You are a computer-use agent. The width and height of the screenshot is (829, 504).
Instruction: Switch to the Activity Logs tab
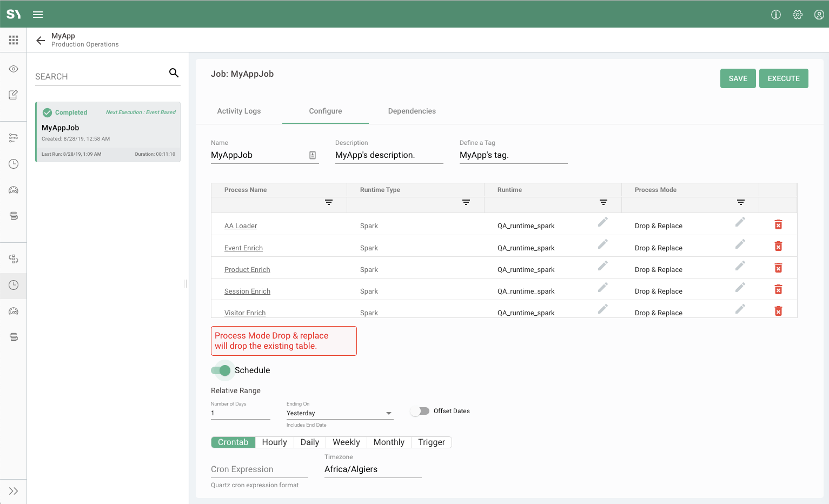tap(238, 111)
